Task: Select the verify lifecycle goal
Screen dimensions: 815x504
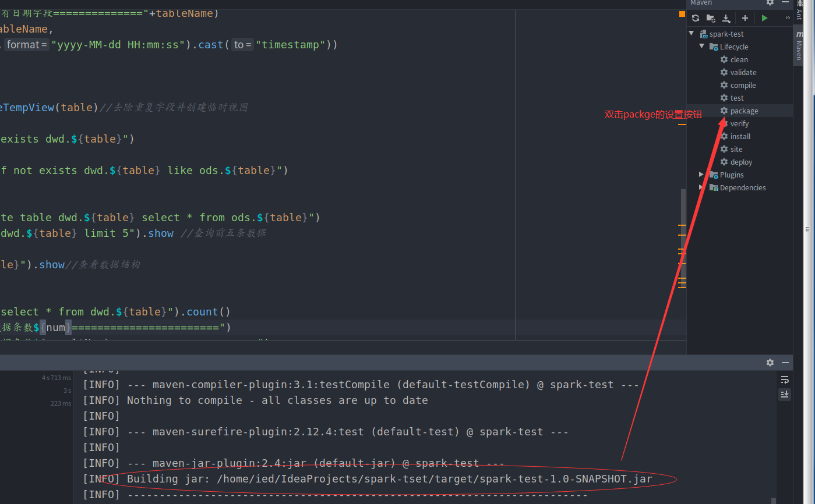Action: click(739, 123)
